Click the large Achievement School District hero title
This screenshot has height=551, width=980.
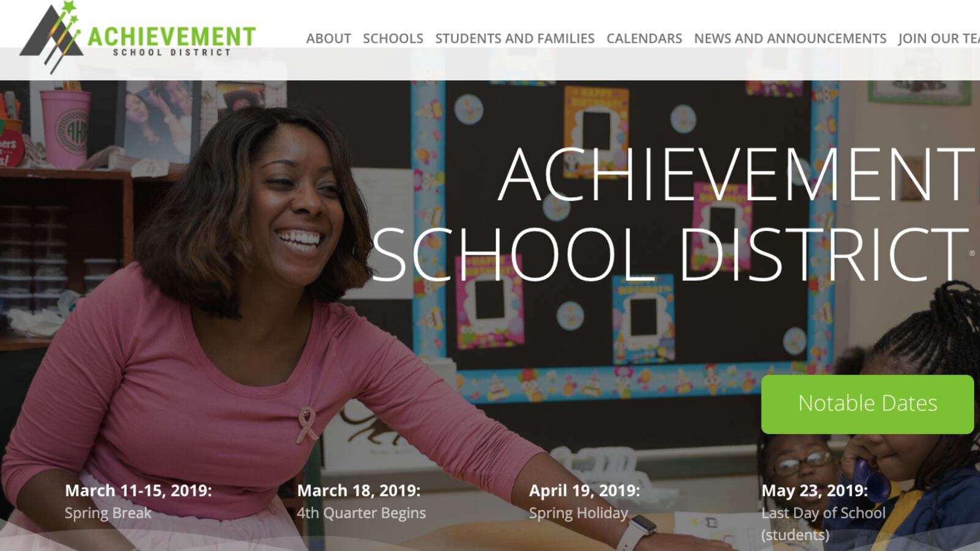[673, 214]
